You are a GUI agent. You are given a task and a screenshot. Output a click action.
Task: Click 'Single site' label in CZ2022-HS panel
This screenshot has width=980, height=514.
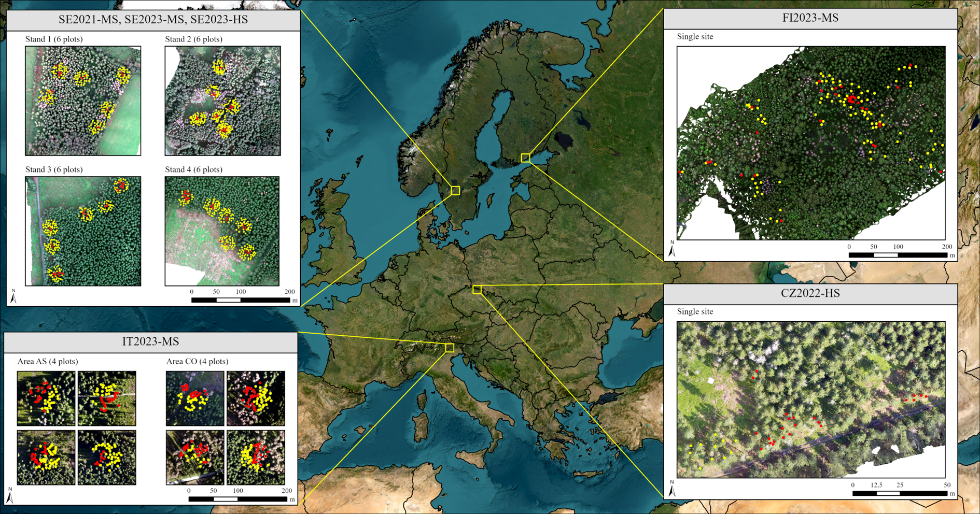[695, 311]
